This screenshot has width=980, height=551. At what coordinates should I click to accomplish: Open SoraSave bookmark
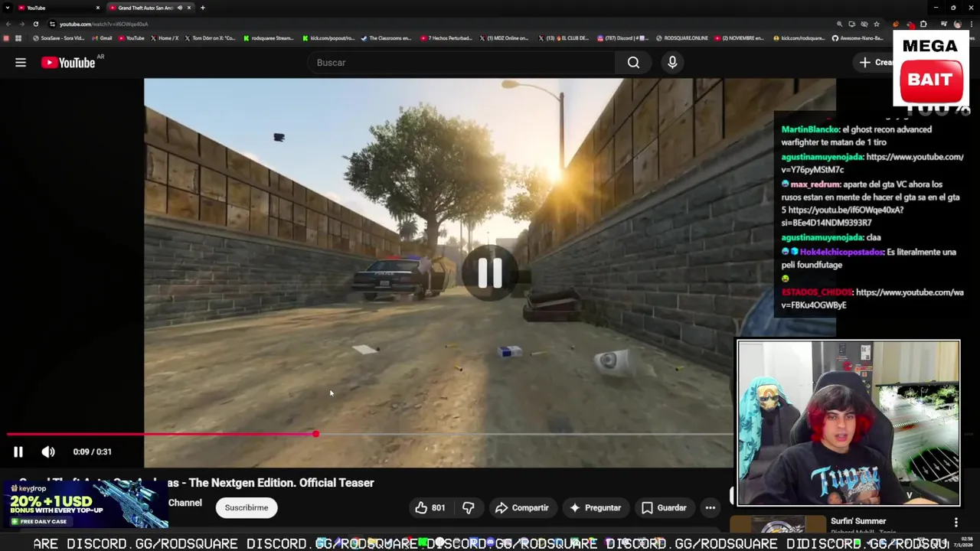(58, 38)
